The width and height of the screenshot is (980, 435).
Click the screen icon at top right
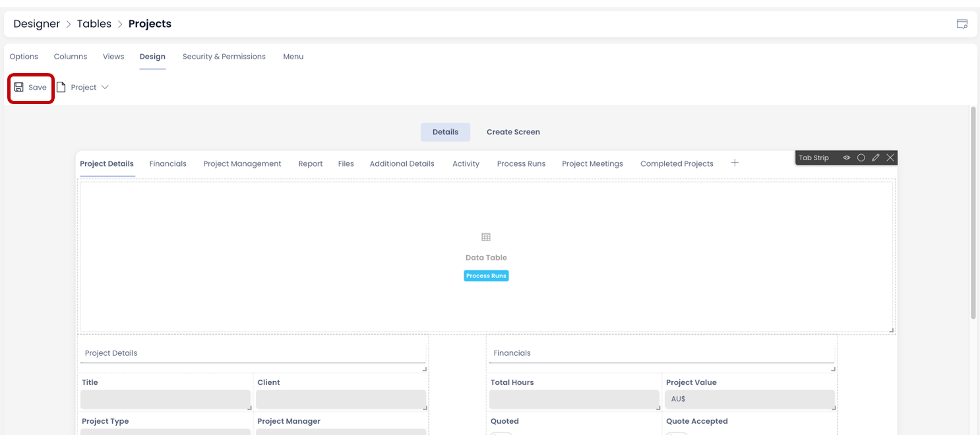coord(962,24)
